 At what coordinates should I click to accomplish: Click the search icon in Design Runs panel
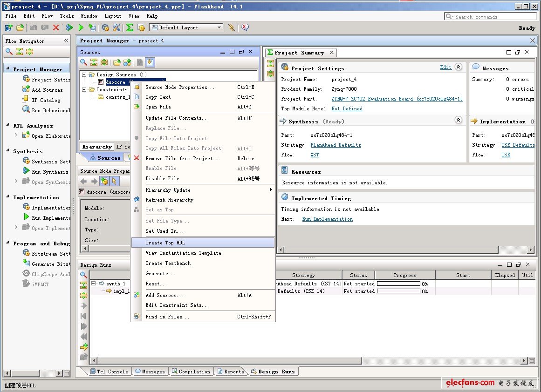[83, 275]
